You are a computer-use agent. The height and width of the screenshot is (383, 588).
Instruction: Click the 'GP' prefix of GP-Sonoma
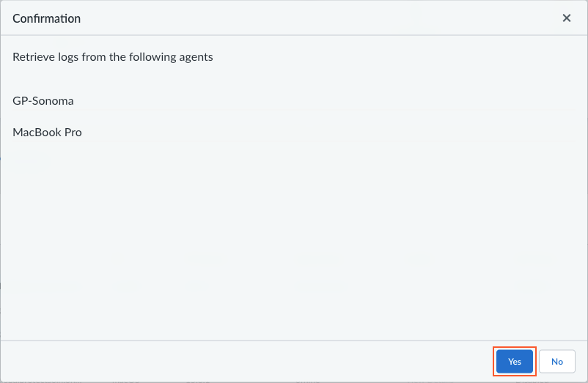pos(21,100)
